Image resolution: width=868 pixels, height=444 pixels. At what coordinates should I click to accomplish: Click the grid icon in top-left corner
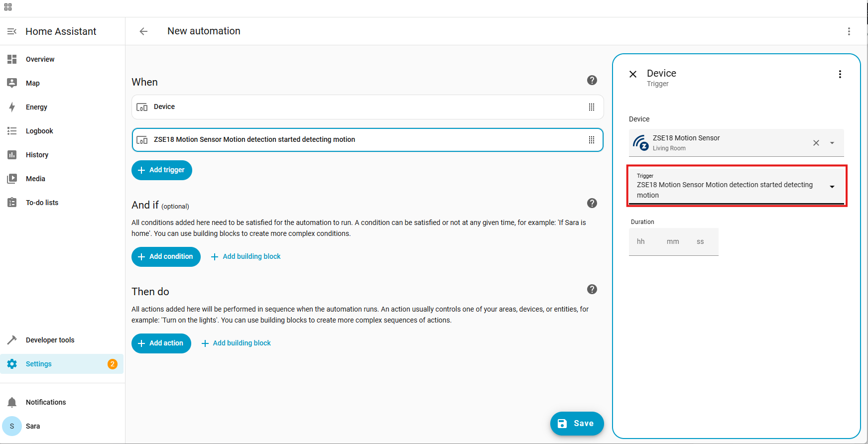click(8, 7)
